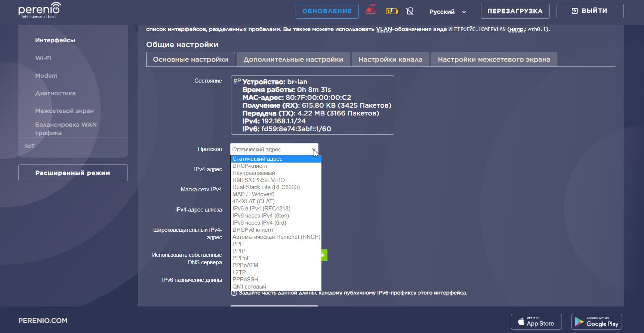Click the ОБНОВЛЕНИЕ button
Viewport: 644px width, 333px height.
[327, 11]
